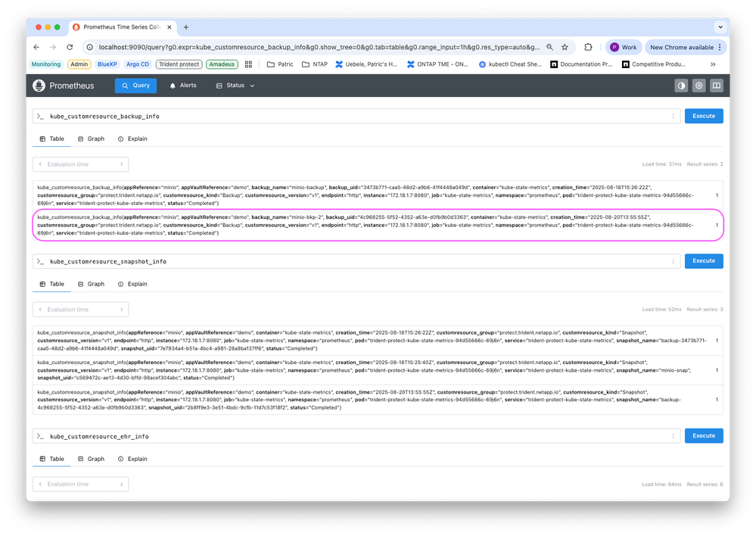Open the Admin bookmark
The image size is (756, 536).
[79, 64]
